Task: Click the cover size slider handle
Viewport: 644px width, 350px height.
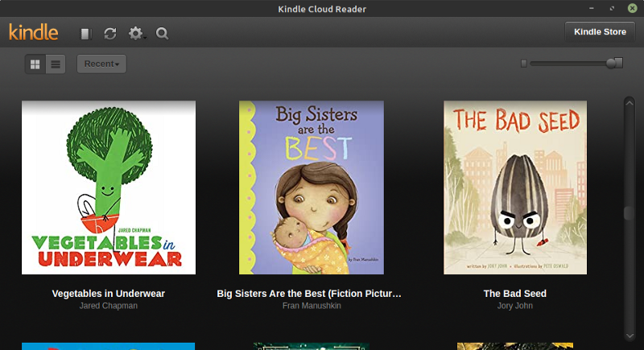Action: coord(614,63)
